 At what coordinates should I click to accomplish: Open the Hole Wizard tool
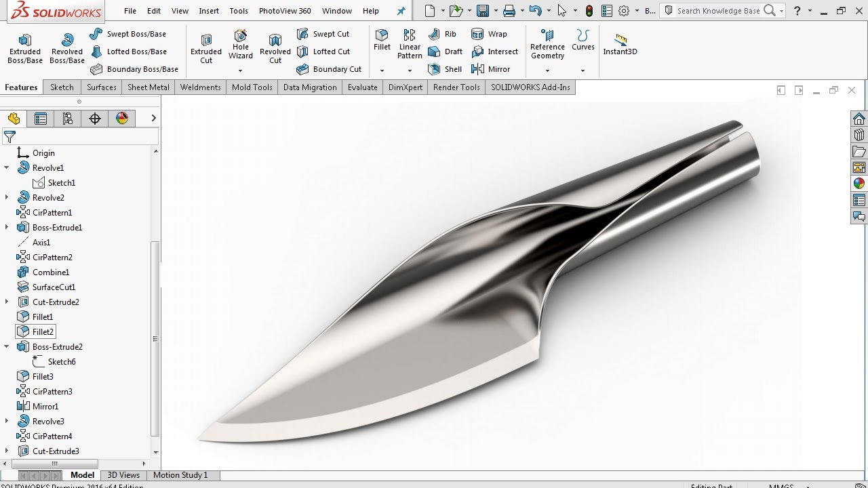coord(241,45)
